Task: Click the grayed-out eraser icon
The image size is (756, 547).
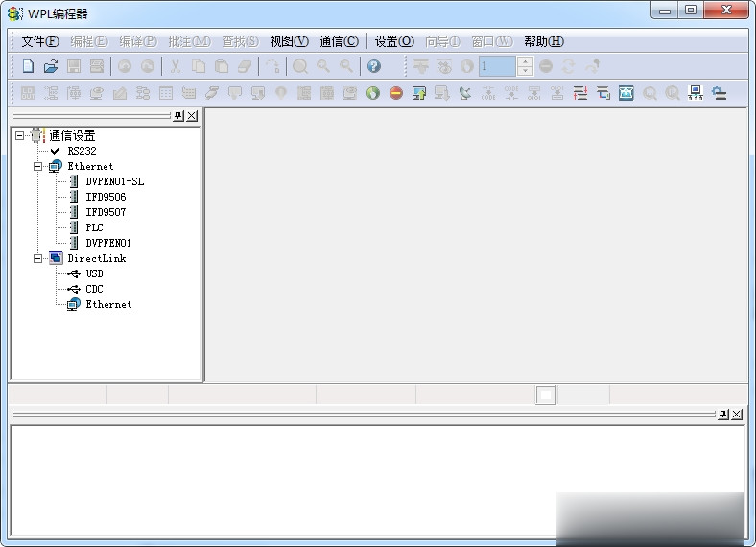Action: pyautogui.click(x=245, y=66)
